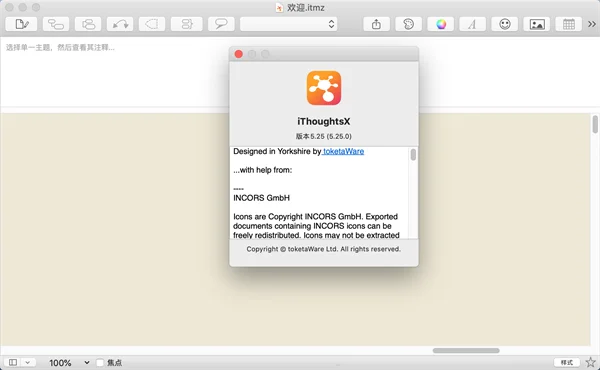Click the version 5.25 text
The height and width of the screenshot is (370, 600).
pyautogui.click(x=323, y=136)
